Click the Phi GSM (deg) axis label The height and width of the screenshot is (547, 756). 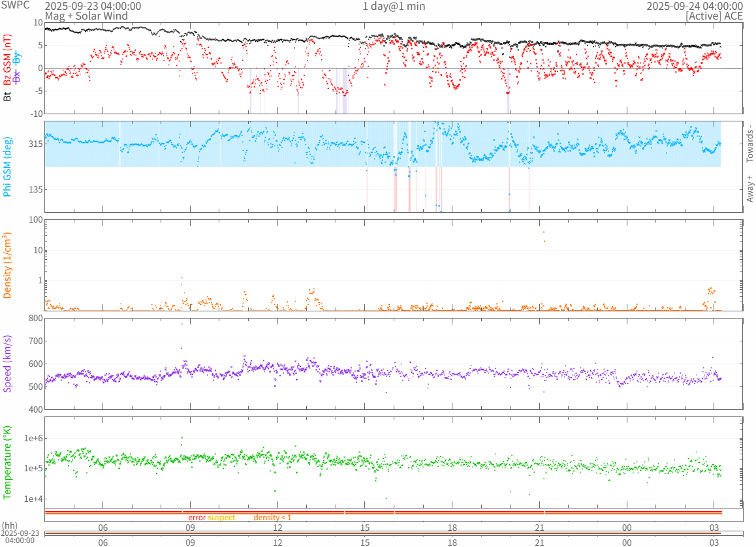tap(8, 166)
